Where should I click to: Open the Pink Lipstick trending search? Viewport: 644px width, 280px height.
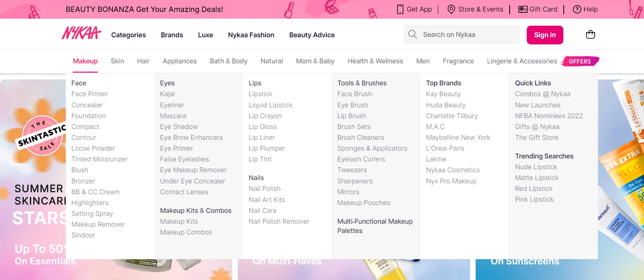click(534, 199)
